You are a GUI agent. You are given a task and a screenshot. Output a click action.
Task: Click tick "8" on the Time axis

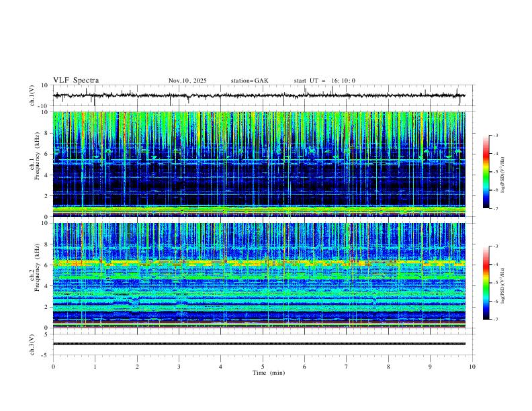[388, 367]
